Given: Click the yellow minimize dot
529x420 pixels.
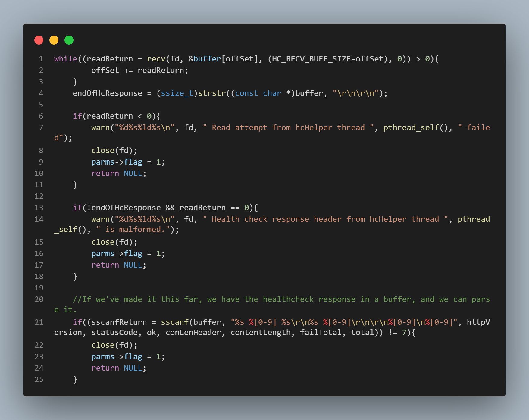Looking at the screenshot, I should (x=54, y=40).
